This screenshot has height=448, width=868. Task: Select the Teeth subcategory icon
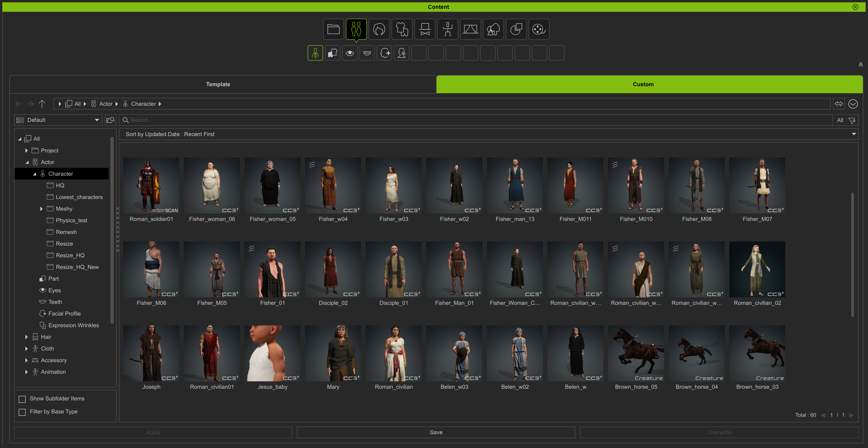pos(367,53)
